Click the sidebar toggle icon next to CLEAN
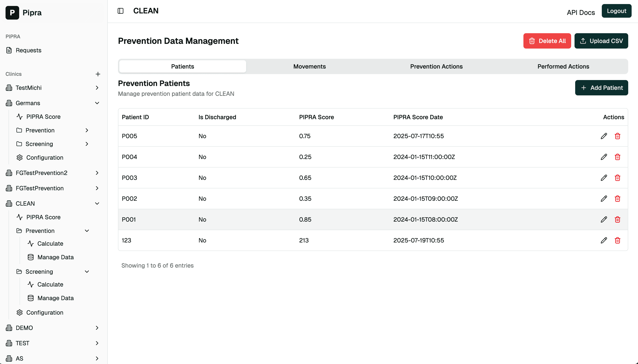638x364 pixels. [x=121, y=11]
